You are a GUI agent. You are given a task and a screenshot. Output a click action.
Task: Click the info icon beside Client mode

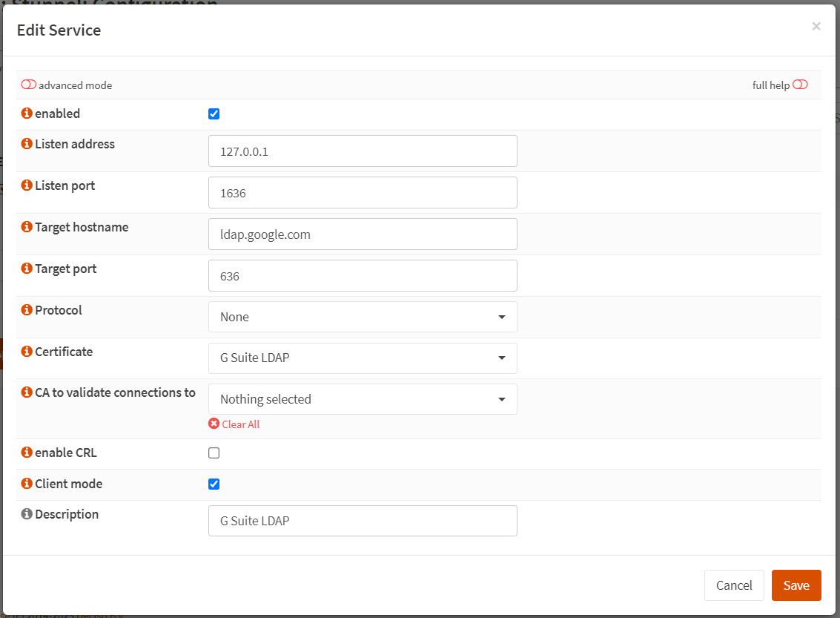(x=27, y=484)
